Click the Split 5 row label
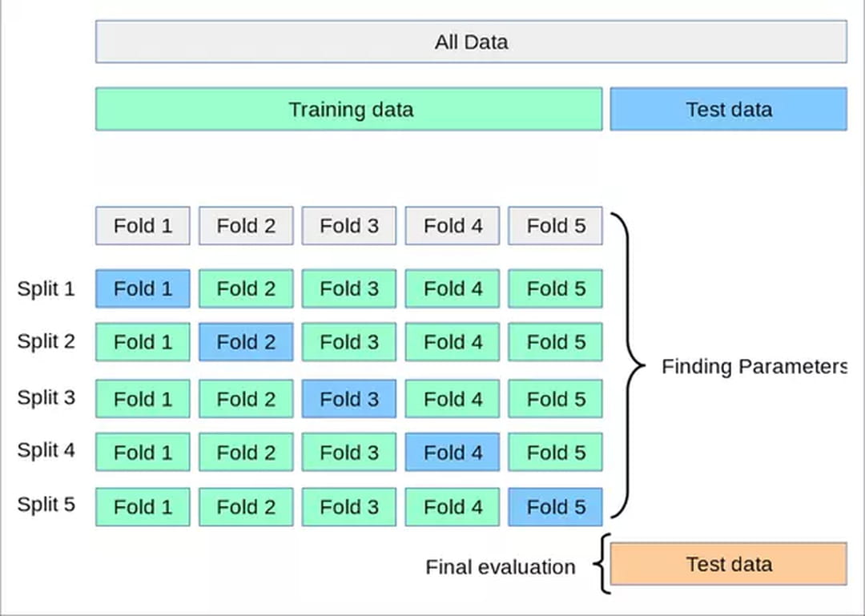This screenshot has height=616, width=865. [46, 504]
